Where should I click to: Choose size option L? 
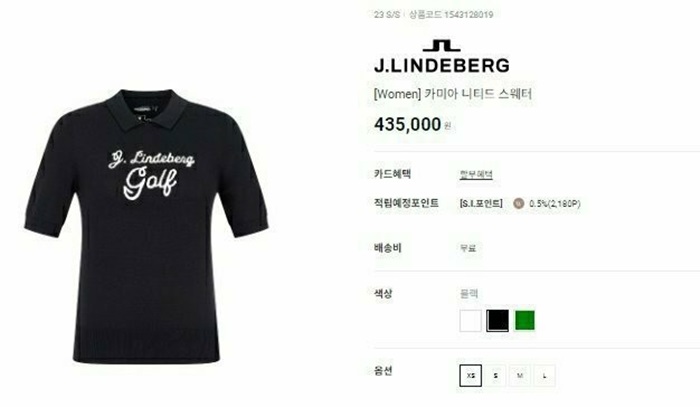(545, 376)
